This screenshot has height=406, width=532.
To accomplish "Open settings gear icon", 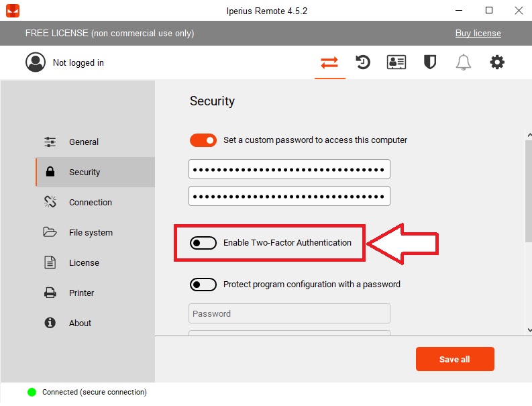I will [x=497, y=62].
